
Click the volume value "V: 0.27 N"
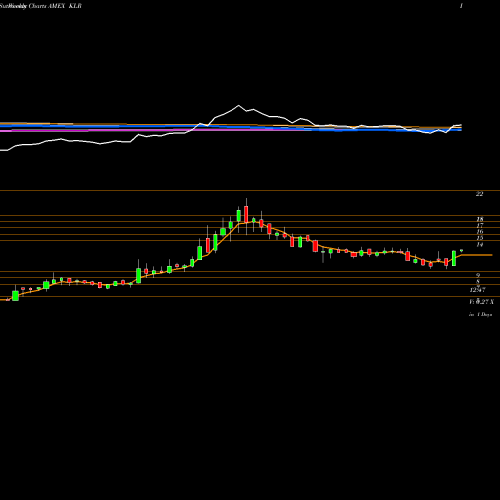[x=481, y=302]
